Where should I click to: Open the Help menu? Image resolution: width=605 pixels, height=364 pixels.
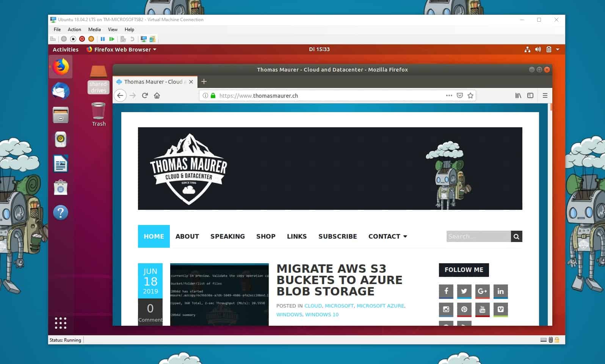coord(129,29)
